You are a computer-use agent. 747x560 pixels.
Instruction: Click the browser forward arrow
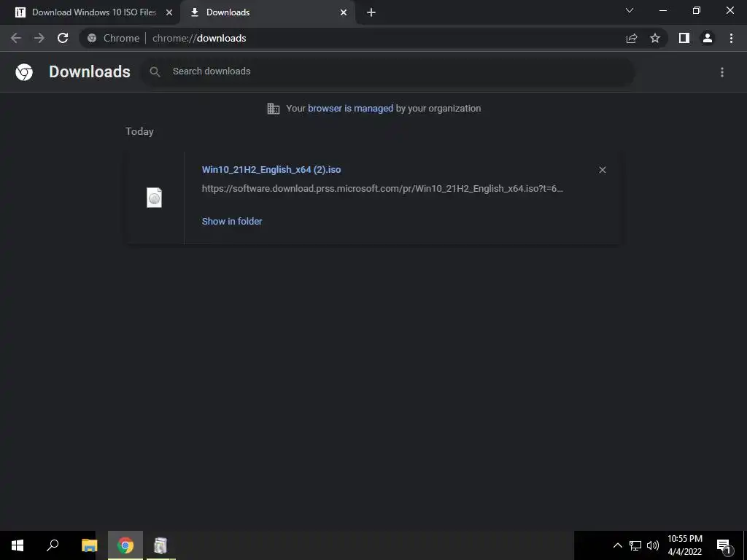[x=39, y=38]
